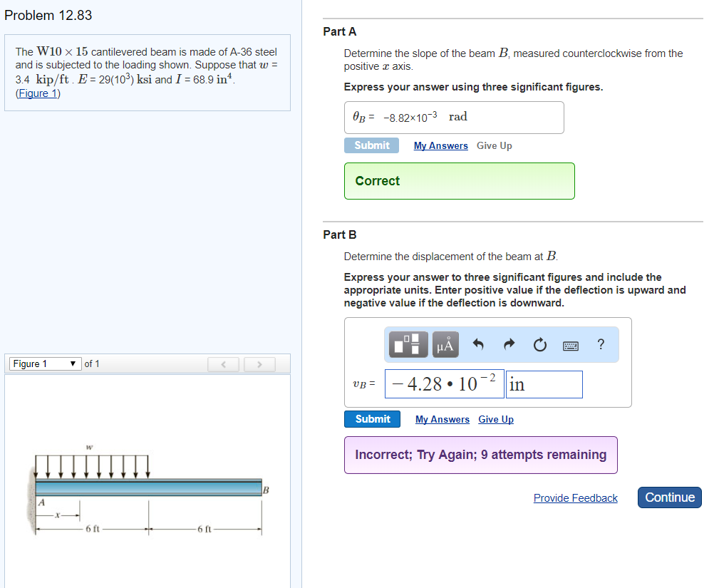
Task: Click My Answers under Part B
Action: tap(442, 419)
